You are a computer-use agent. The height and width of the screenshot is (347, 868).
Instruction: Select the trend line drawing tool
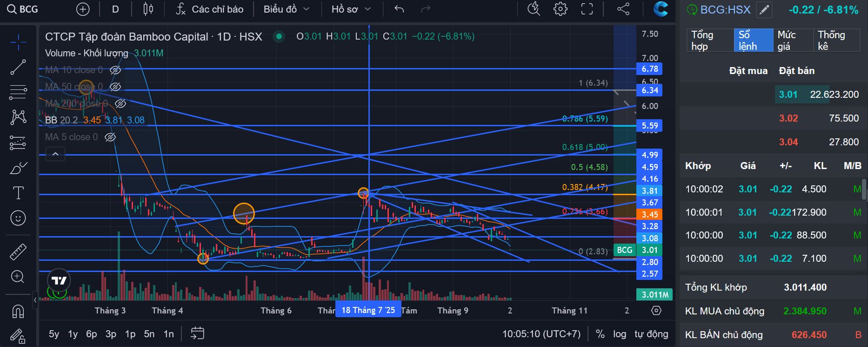click(x=18, y=68)
